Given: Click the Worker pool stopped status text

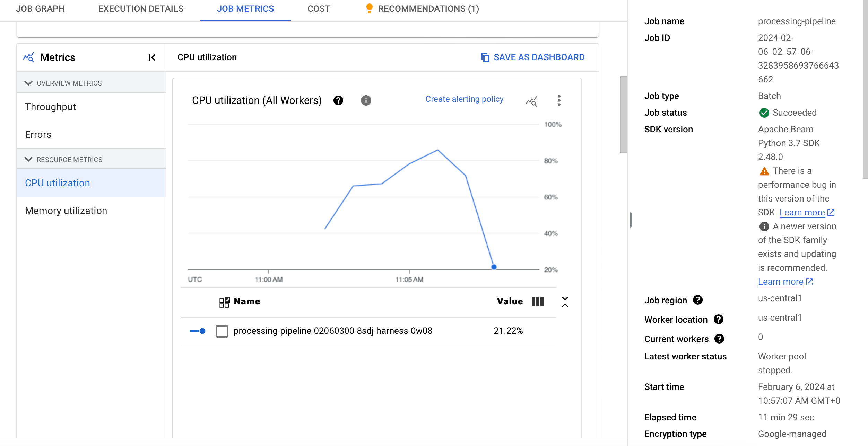Looking at the screenshot, I should tap(782, 363).
